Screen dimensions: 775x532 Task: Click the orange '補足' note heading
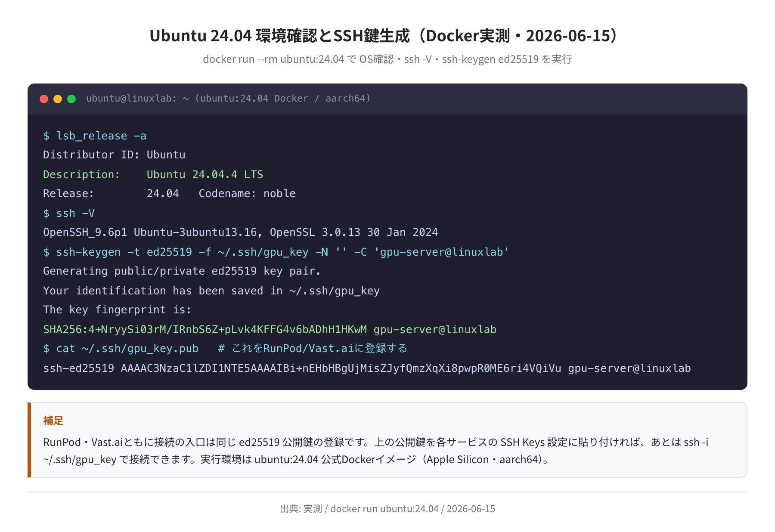coord(53,421)
